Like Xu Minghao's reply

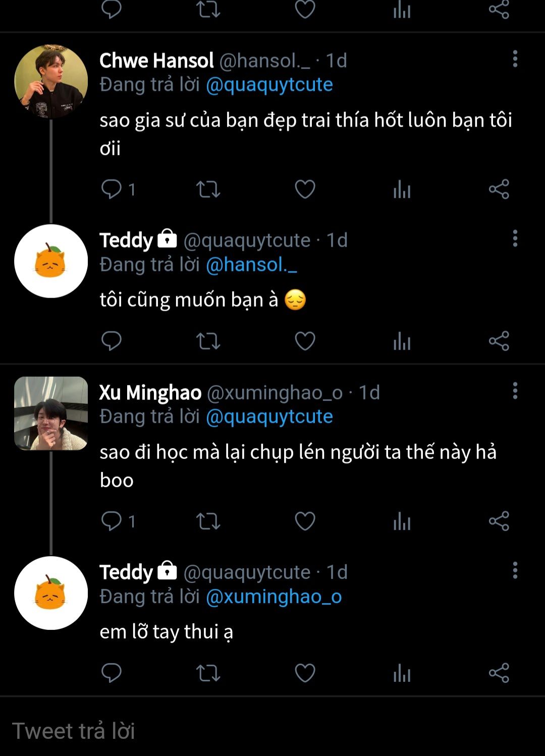[305, 521]
